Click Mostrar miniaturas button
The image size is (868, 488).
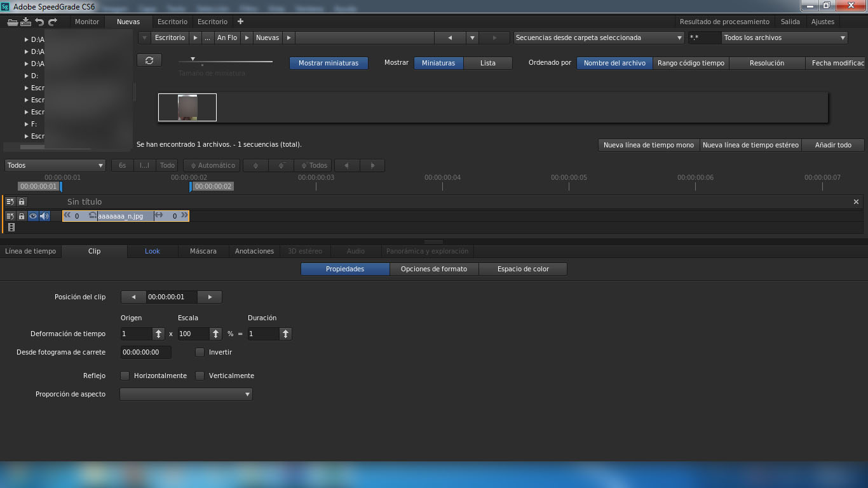329,63
